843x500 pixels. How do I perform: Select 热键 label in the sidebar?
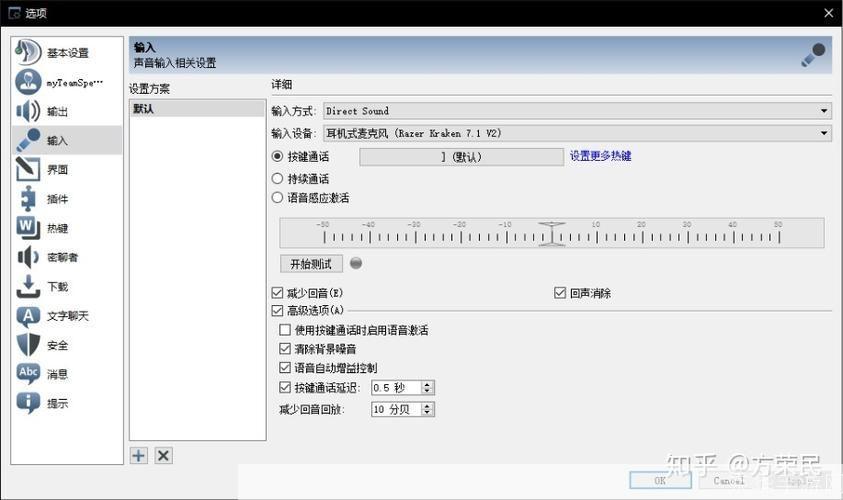58,228
